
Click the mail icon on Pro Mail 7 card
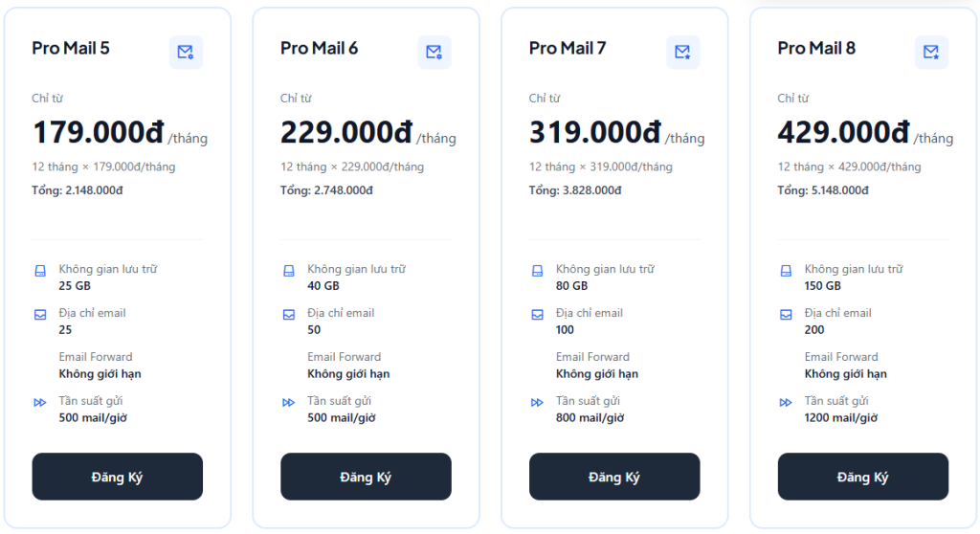pos(682,52)
